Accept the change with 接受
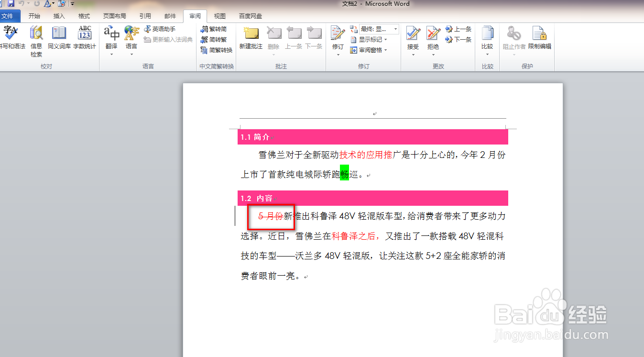 point(413,41)
